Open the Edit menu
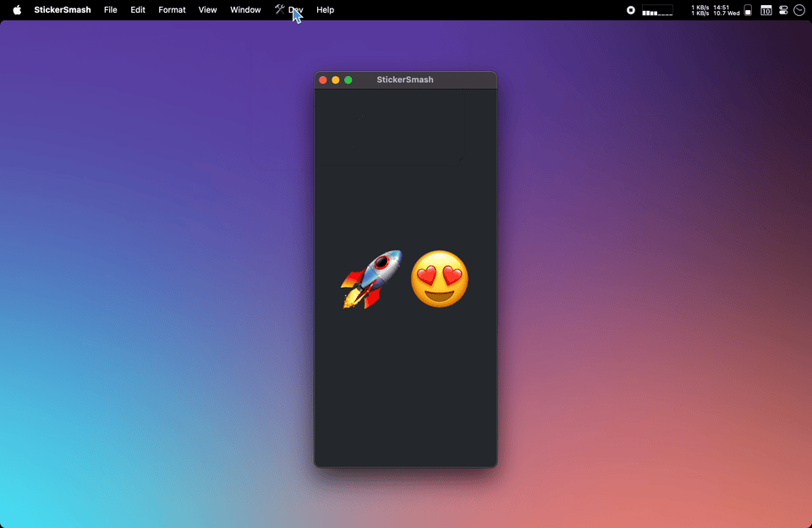 (138, 10)
